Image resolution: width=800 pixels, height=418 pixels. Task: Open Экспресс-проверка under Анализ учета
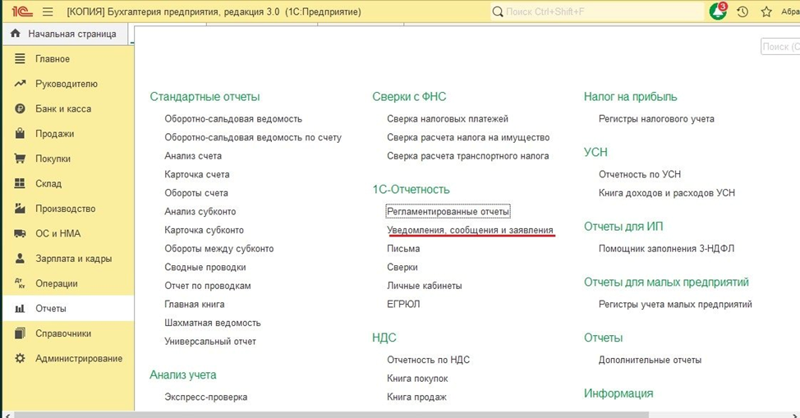click(x=206, y=397)
